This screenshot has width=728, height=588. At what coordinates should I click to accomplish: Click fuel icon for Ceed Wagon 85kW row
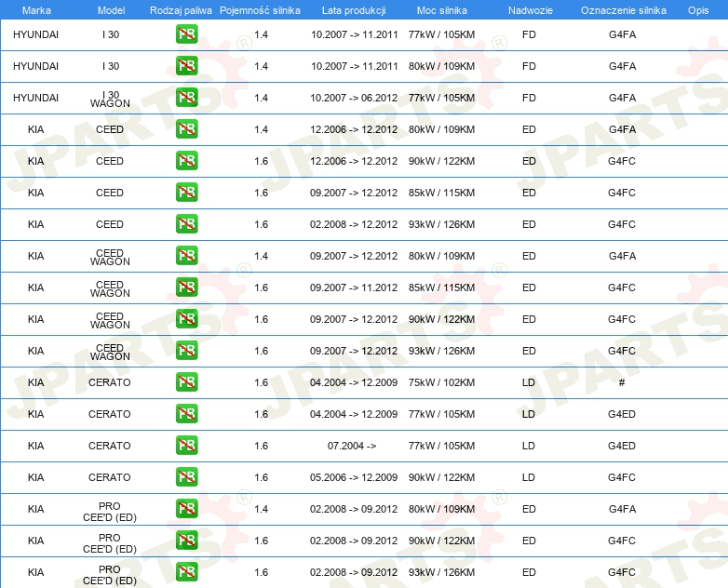[x=186, y=287]
